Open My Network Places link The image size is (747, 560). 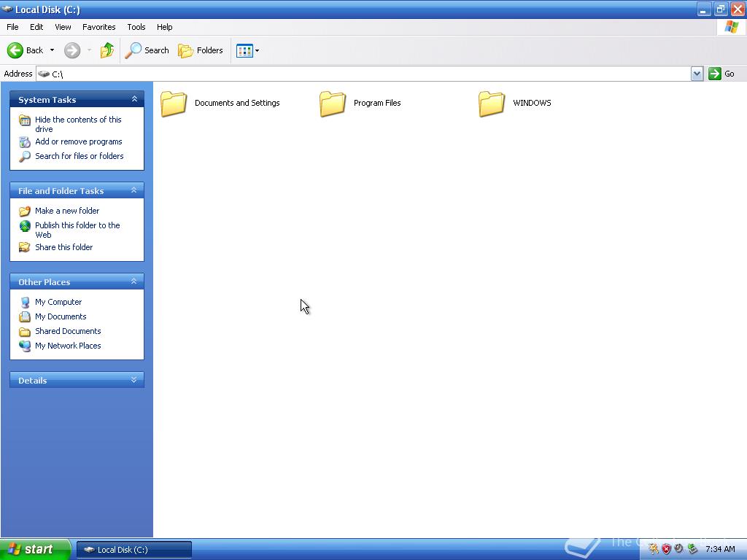pyautogui.click(x=68, y=346)
